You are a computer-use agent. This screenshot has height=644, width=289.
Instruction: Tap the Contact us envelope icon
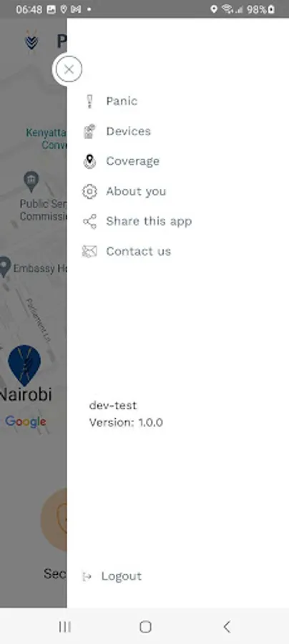pos(89,251)
